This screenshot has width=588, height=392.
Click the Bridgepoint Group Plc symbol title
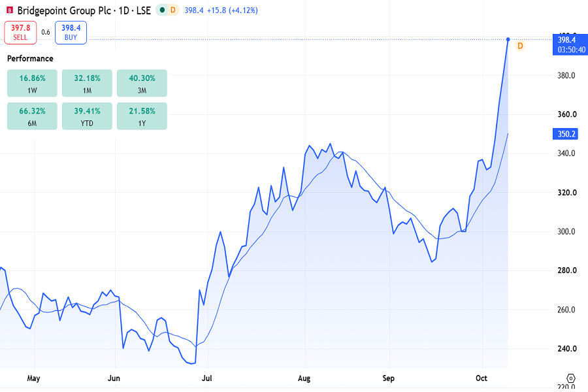point(84,10)
